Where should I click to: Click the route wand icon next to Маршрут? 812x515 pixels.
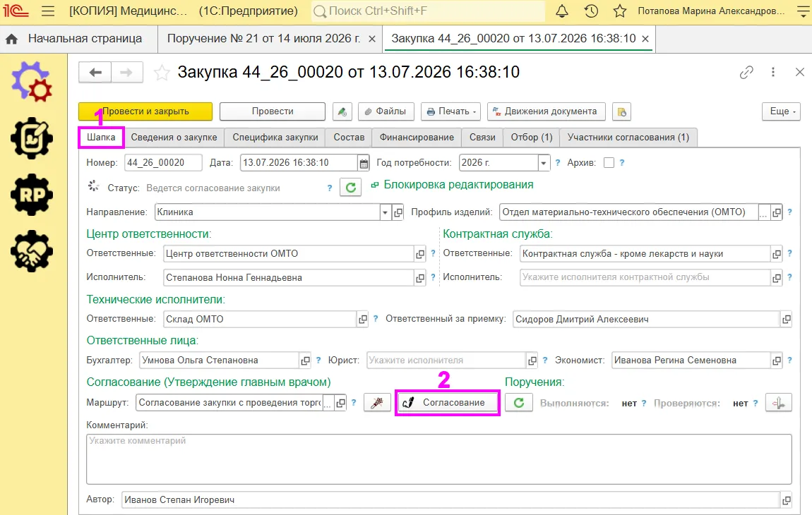[377, 403]
